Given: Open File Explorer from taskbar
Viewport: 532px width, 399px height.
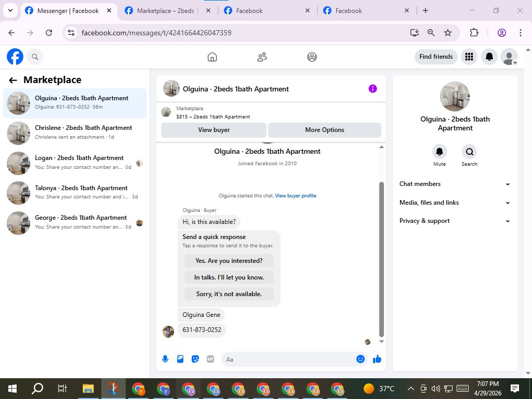Looking at the screenshot, I should (x=88, y=389).
